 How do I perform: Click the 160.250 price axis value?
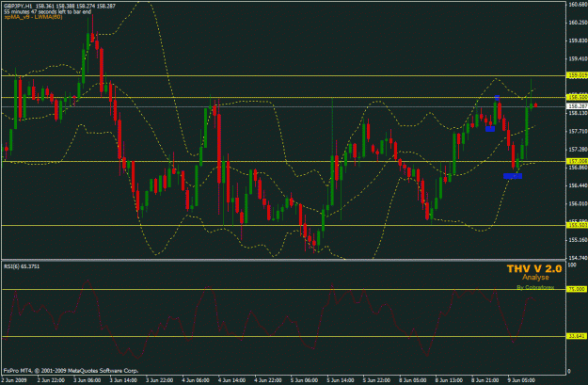(x=578, y=23)
